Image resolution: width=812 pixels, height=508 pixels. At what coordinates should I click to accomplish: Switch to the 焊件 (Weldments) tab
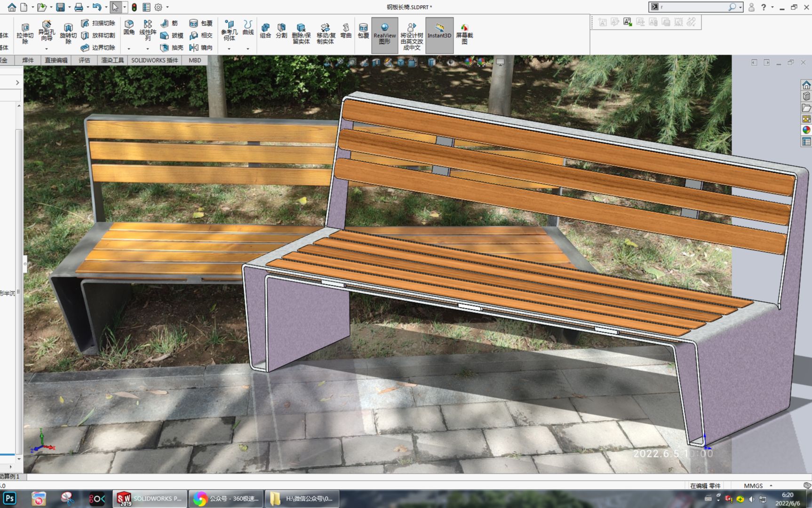(28, 60)
